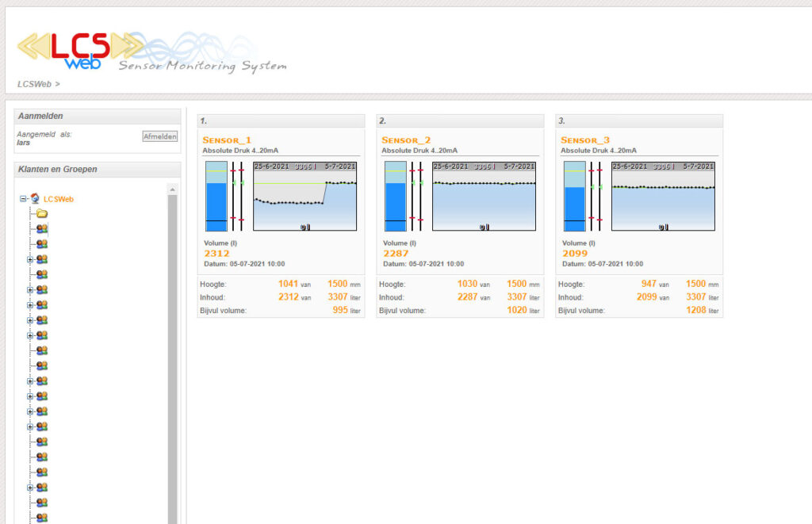This screenshot has width=812, height=524.
Task: Select the LCSWeb label in the tree
Action: pyautogui.click(x=59, y=199)
